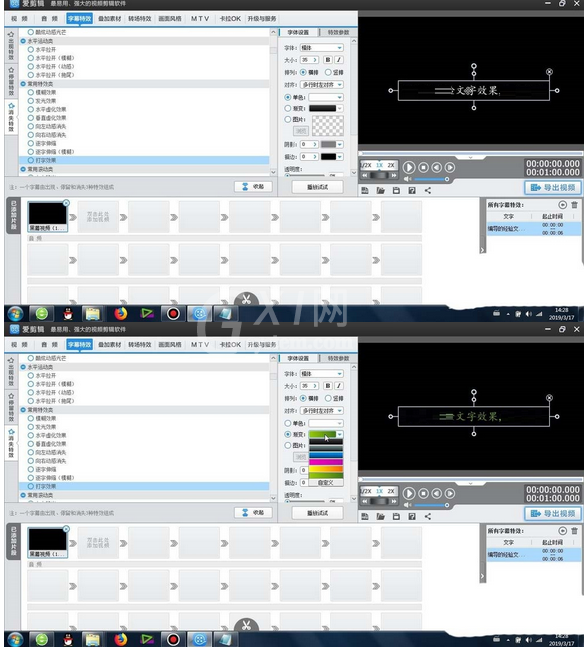This screenshot has height=647, width=587.
Task: Select 竖排 vertical layout in upper window
Action: tap(328, 72)
